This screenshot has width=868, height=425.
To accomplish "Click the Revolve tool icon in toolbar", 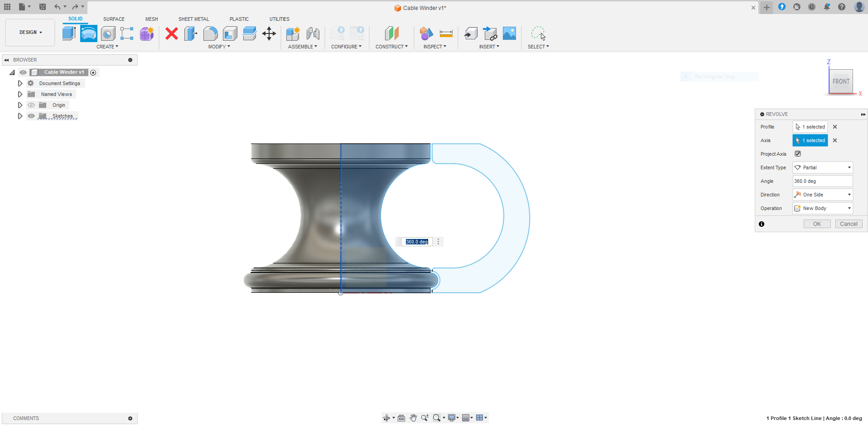I will coord(88,33).
